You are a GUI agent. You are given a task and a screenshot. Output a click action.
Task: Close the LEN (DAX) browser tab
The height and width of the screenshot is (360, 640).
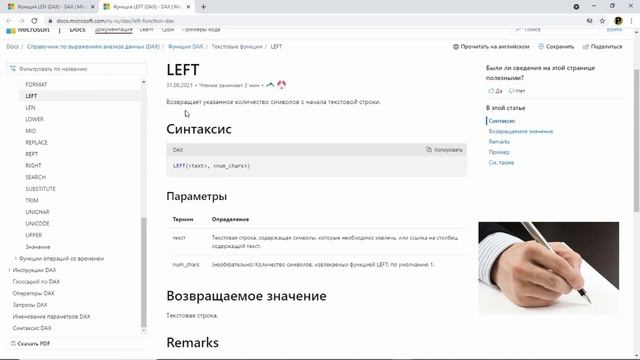point(92,7)
